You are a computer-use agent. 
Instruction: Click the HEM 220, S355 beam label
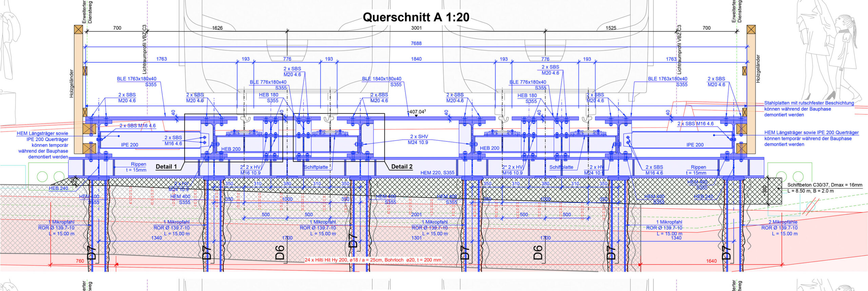click(437, 173)
